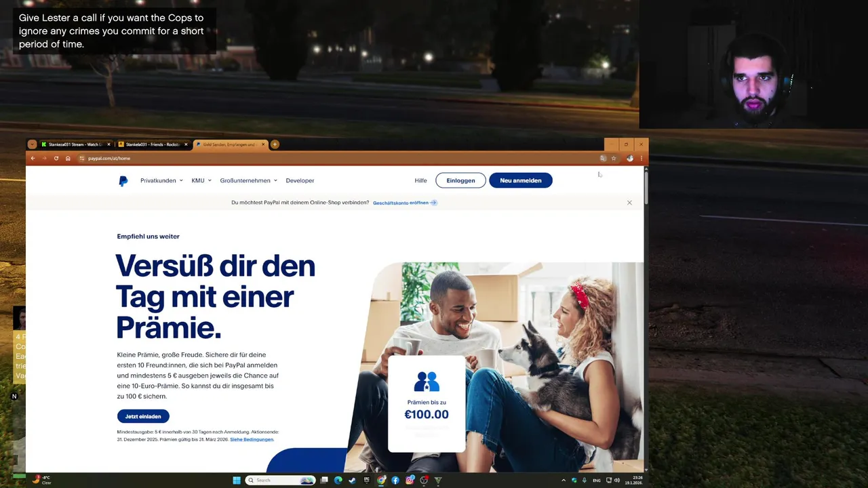868x488 pixels.
Task: Open Microsoft Edge from the taskbar
Action: (338, 481)
